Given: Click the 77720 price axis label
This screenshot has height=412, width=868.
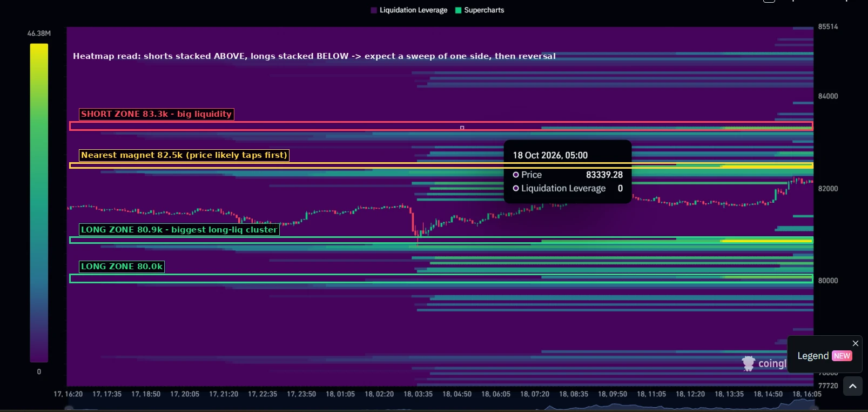Looking at the screenshot, I should click(828, 386).
